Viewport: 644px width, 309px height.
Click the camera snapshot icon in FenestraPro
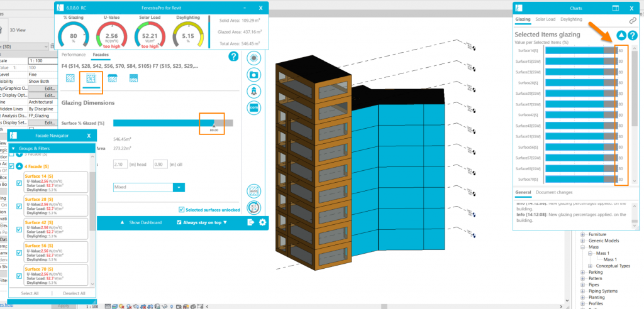[x=254, y=75]
